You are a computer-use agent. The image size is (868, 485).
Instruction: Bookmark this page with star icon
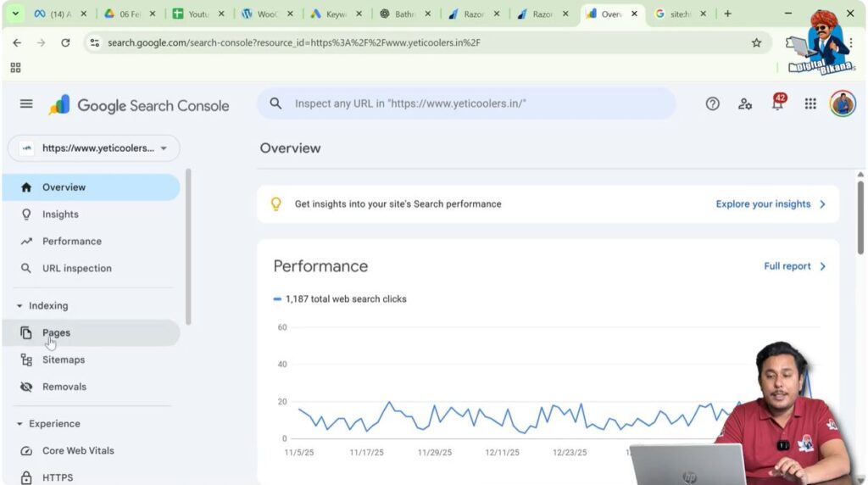point(756,42)
